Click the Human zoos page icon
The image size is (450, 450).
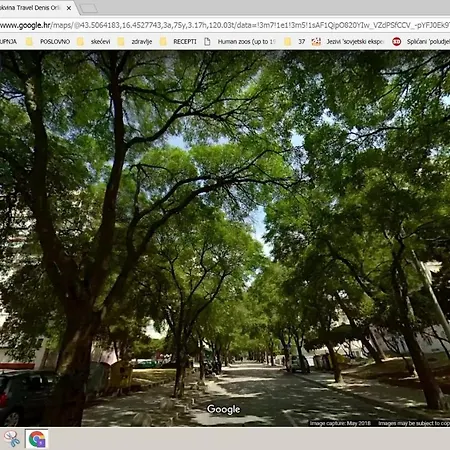coord(207,42)
